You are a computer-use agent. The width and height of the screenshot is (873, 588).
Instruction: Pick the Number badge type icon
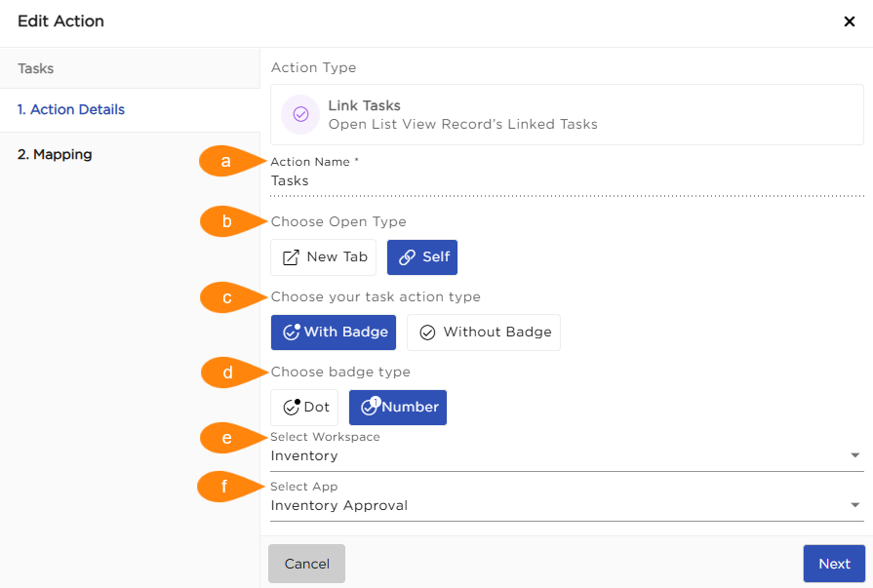(x=370, y=407)
